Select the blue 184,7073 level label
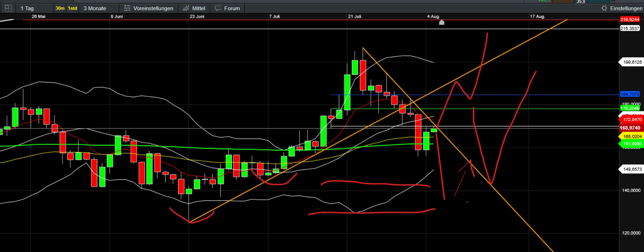Screen dimensions: 644x252 [x=630, y=94]
